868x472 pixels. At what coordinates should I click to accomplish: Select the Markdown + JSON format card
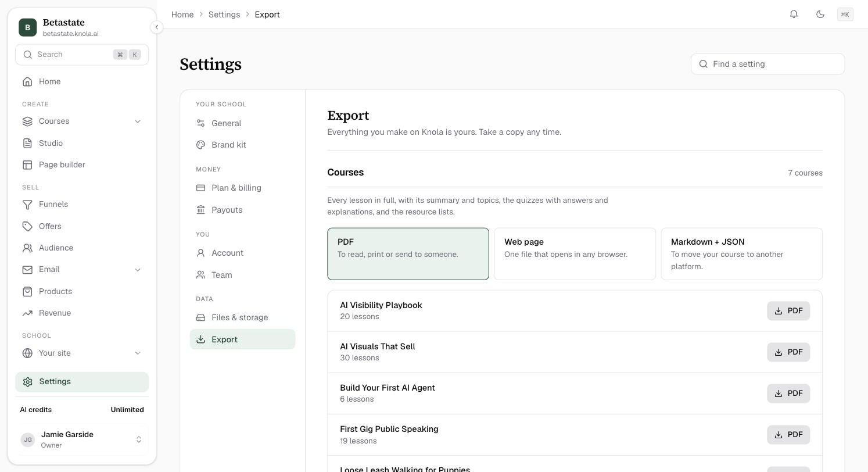coord(741,254)
